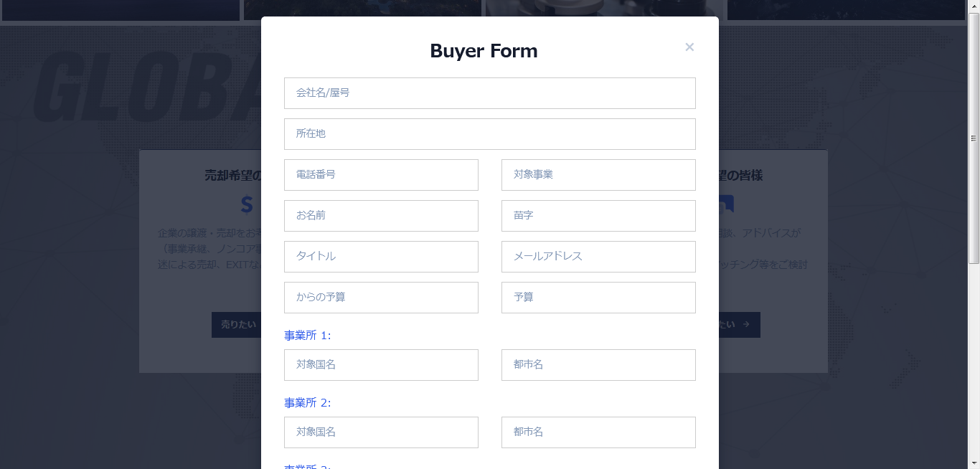
Task: Click the 対象事業 input field
Action: point(598,175)
